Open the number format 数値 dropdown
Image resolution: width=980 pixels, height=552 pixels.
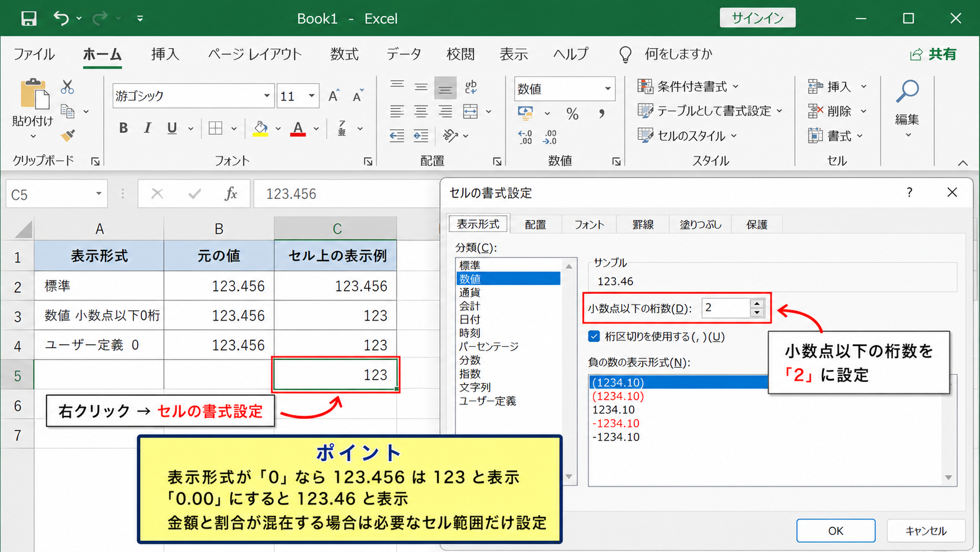click(608, 89)
